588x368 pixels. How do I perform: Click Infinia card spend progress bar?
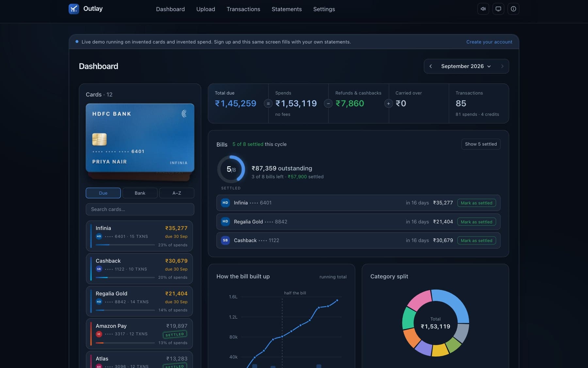click(125, 245)
